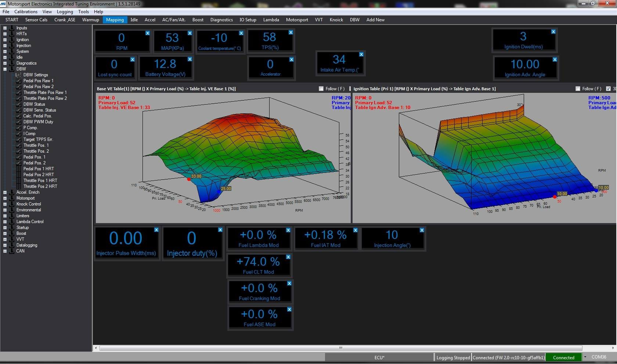Image resolution: width=617 pixels, height=364 pixels.
Task: Close the Injector duty(%) gauge panel
Action: [220, 230]
